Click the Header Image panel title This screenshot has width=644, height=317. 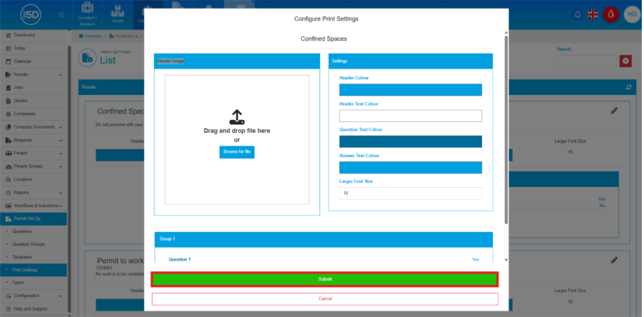(x=170, y=61)
